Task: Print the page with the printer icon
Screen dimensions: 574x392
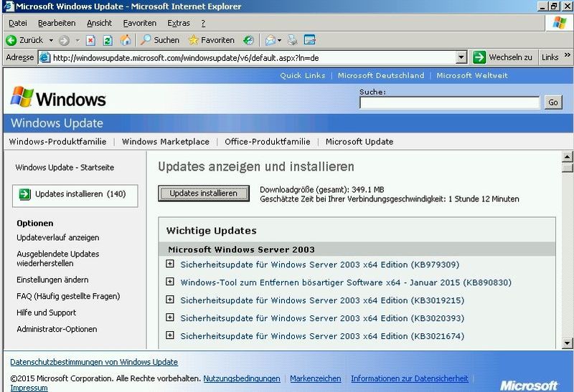Action: click(x=292, y=40)
